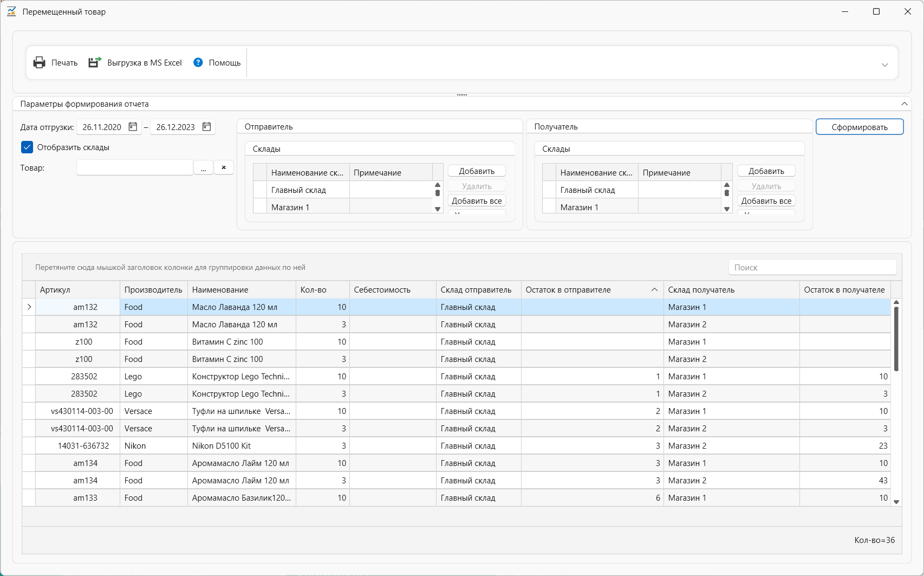Sort by Себестоимость column header

tap(393, 290)
